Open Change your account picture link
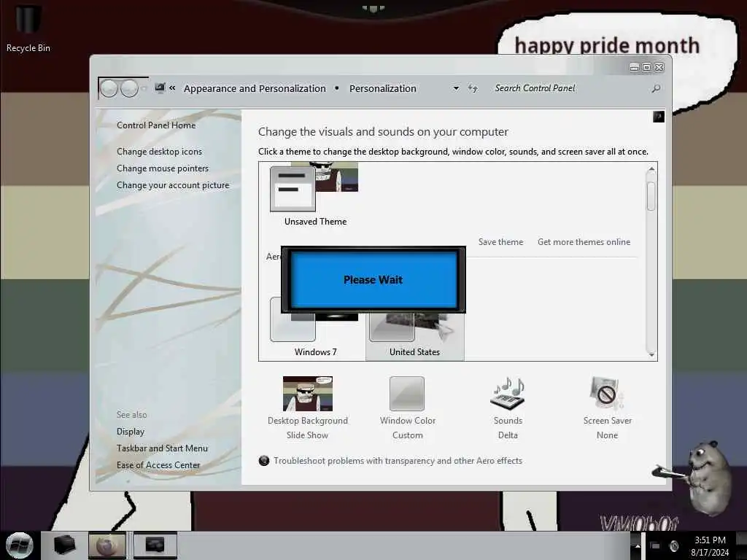Screen dimensions: 747x560 click(x=173, y=185)
